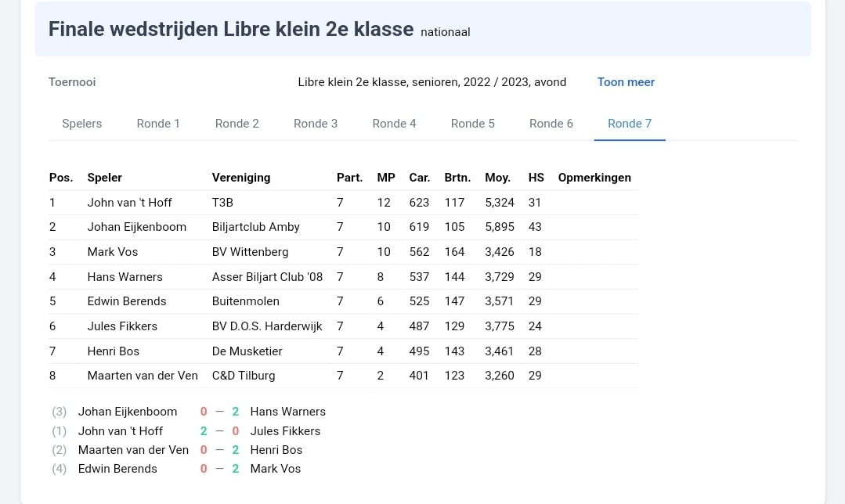845x504 pixels.
Task: Click the Moy. column header
Action: [497, 178]
